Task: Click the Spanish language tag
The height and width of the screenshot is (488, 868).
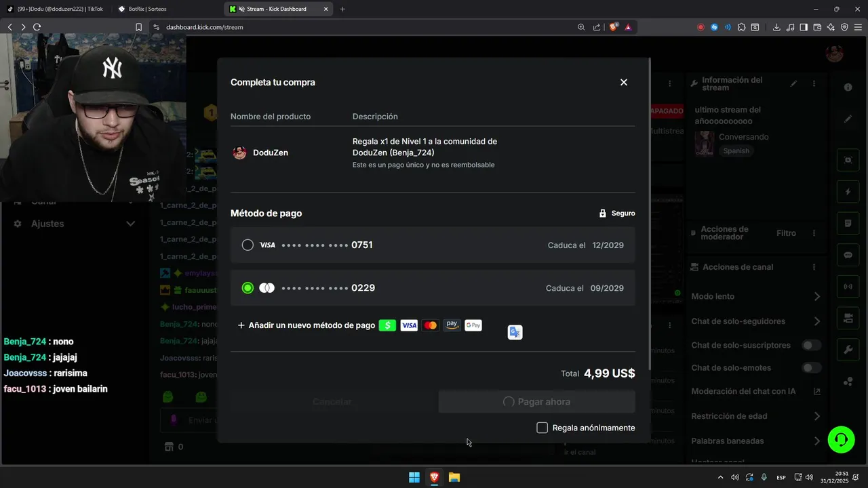Action: click(736, 151)
